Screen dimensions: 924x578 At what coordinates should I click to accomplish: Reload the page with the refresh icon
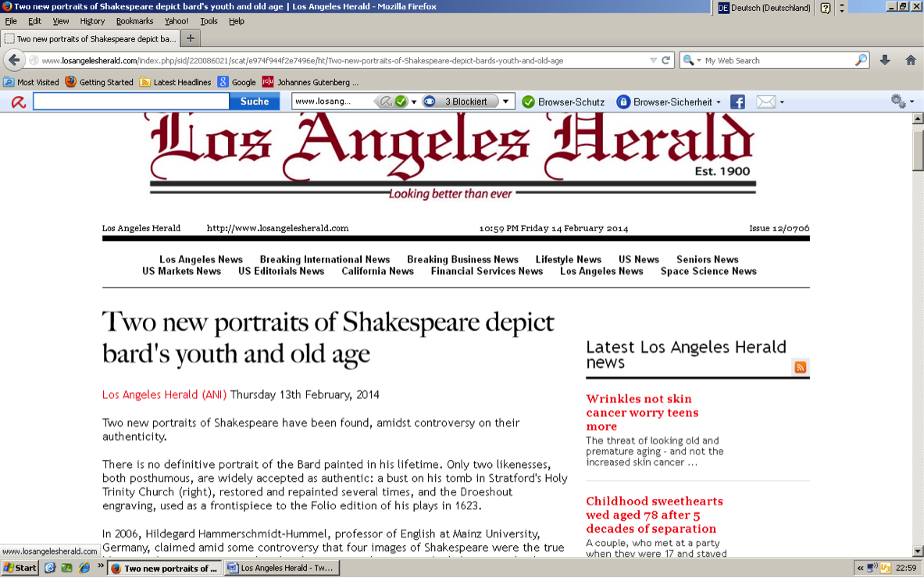(x=666, y=60)
